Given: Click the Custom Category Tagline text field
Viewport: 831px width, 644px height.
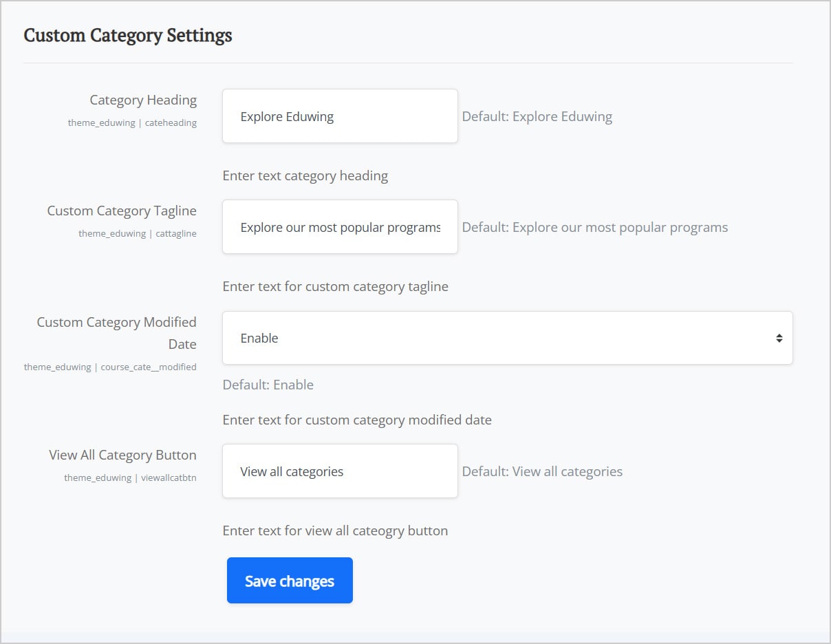Looking at the screenshot, I should (339, 226).
